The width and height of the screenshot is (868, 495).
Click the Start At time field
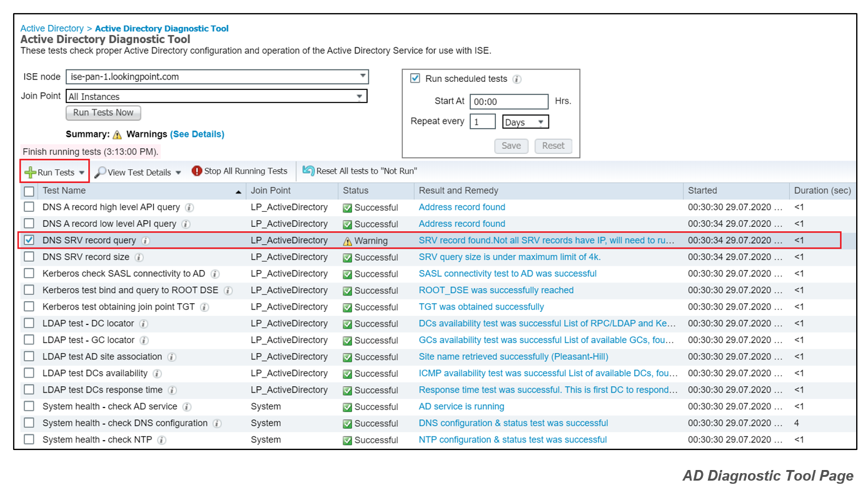(x=509, y=102)
